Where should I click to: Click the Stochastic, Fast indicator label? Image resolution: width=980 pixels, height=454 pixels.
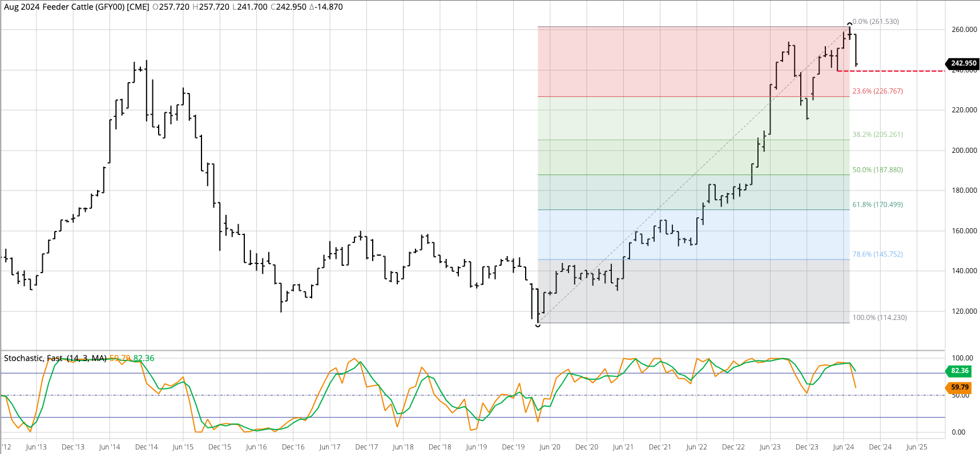click(x=55, y=358)
